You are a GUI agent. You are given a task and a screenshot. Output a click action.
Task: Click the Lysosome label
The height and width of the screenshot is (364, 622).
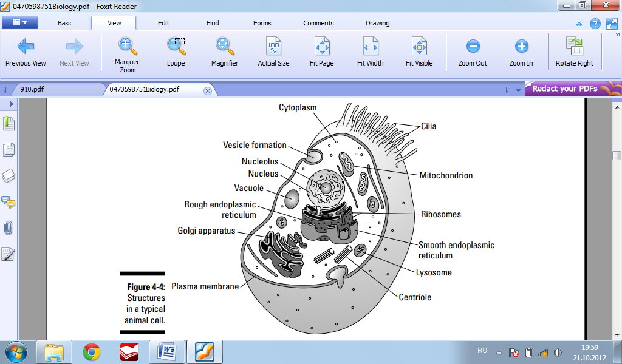click(434, 272)
